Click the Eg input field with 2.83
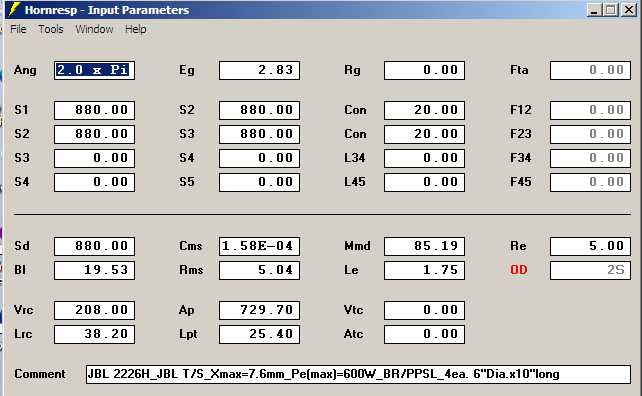This screenshot has width=642, height=396. [259, 70]
